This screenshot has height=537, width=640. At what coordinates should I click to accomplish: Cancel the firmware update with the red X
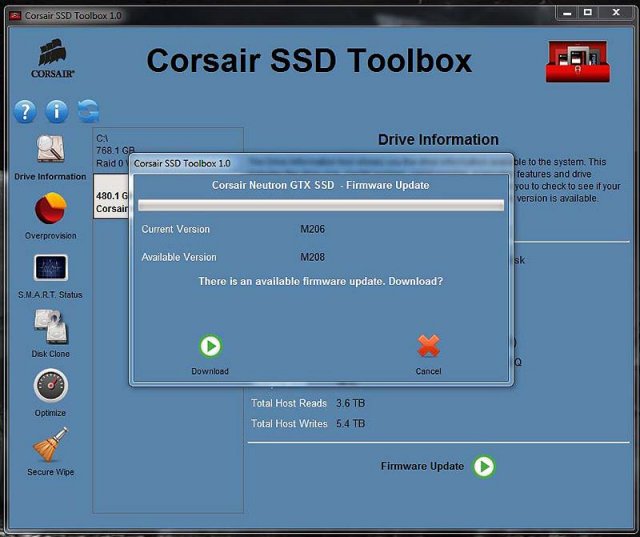tap(428, 346)
